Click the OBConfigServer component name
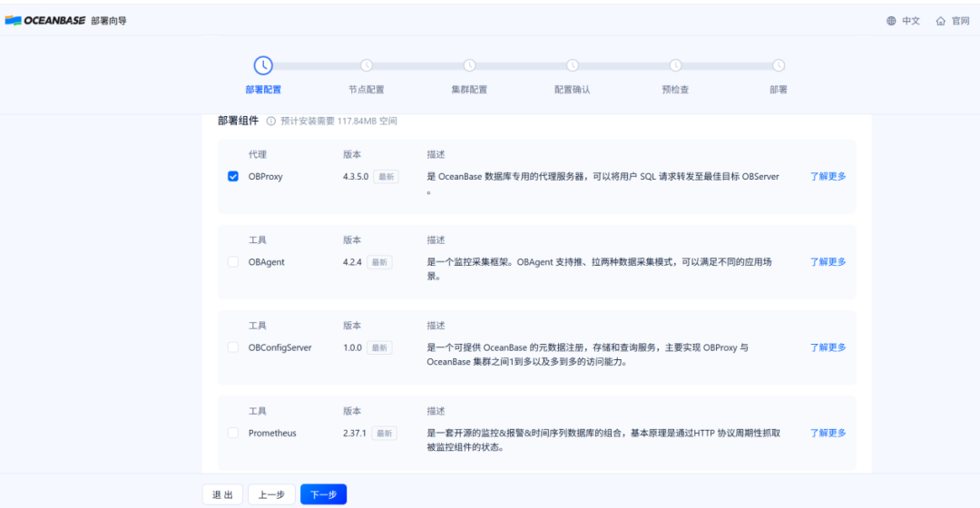 tap(280, 347)
